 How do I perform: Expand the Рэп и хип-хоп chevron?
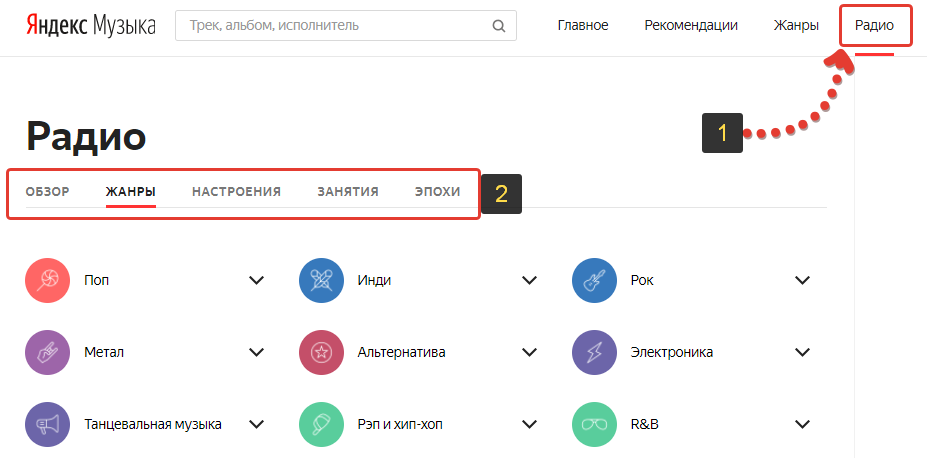coord(530,424)
